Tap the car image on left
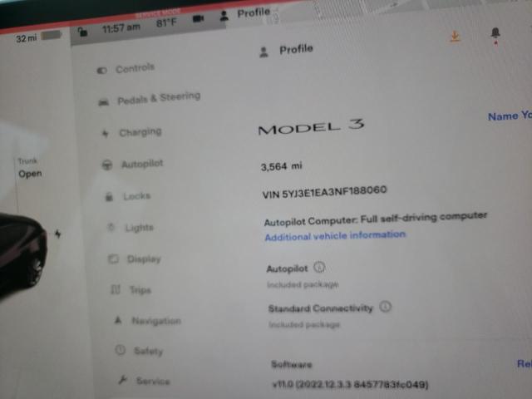This screenshot has height=399, width=532. (x=22, y=254)
